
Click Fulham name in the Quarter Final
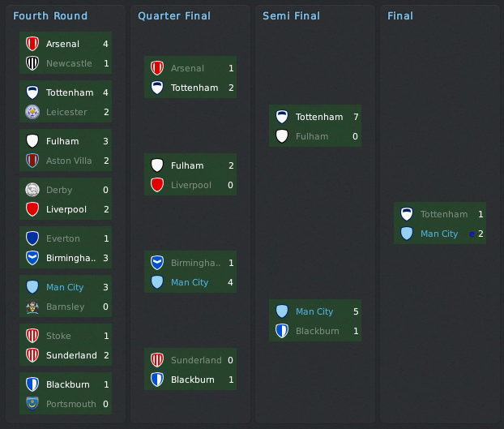coord(187,165)
